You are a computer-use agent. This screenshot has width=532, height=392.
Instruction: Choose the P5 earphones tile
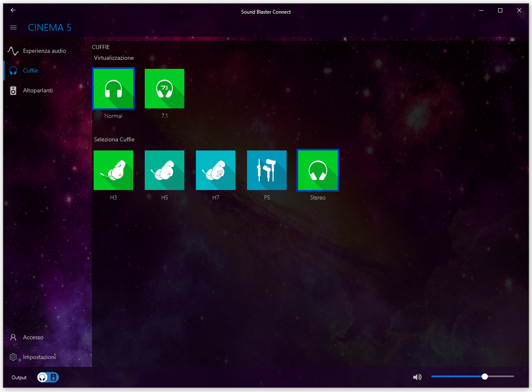click(x=267, y=170)
